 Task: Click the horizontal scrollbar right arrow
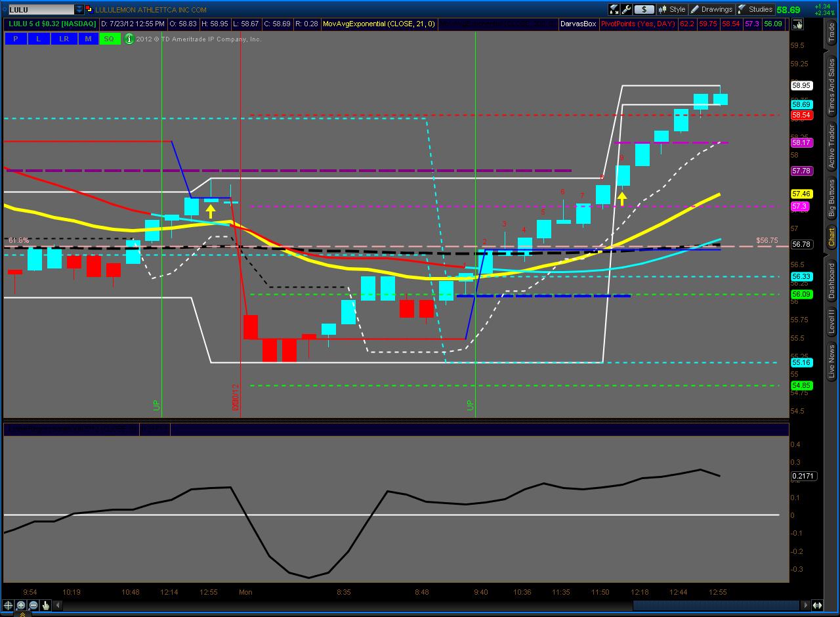click(805, 605)
